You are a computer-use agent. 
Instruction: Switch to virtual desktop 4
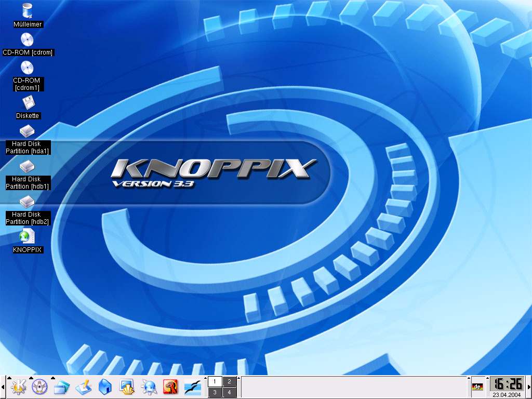[x=229, y=392]
